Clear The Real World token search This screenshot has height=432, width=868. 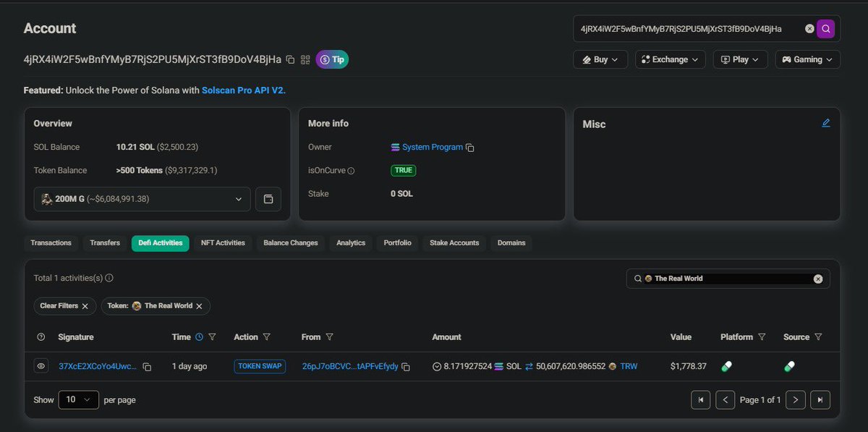(818, 279)
